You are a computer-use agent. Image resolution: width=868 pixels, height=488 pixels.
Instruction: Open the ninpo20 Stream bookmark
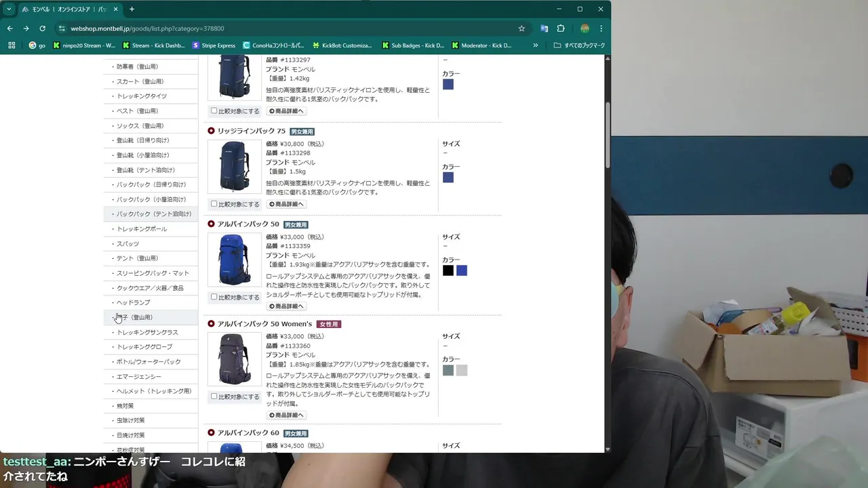pyautogui.click(x=84, y=45)
